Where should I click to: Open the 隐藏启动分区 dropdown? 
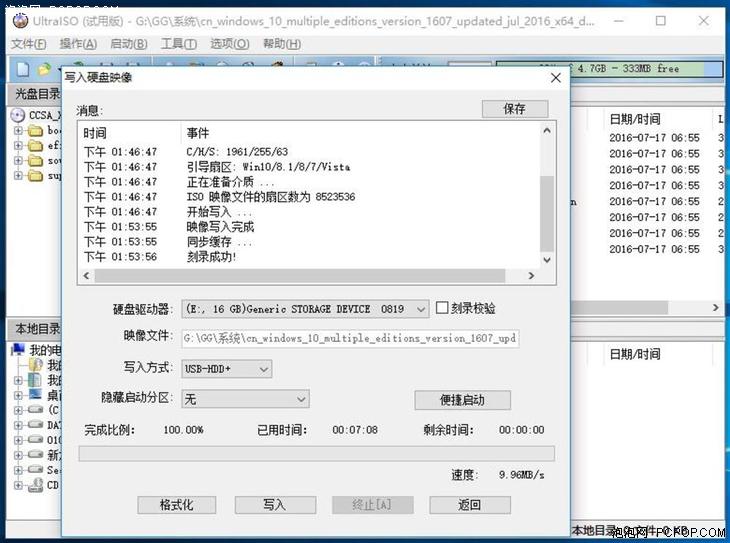245,399
